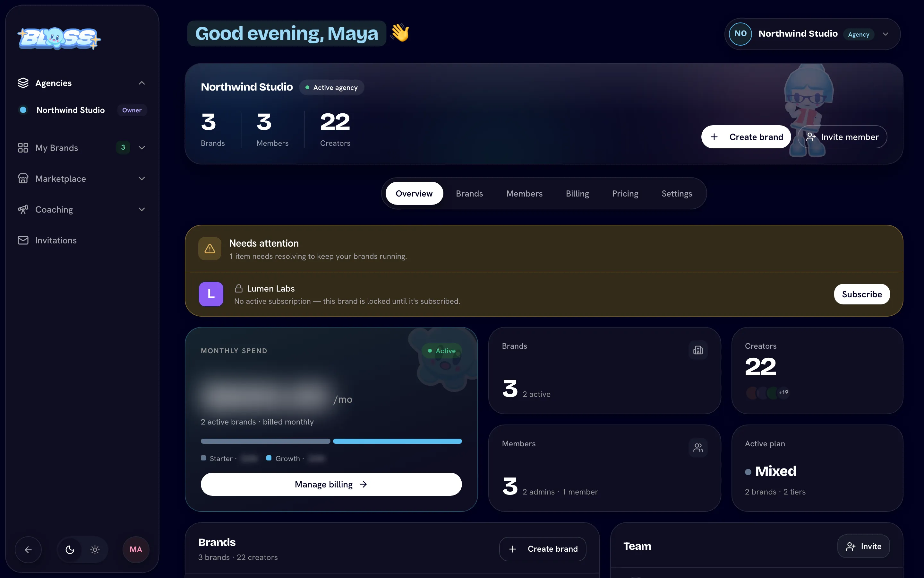Image resolution: width=924 pixels, height=578 pixels.
Task: Click the Invitations envelope icon
Action: pos(23,240)
